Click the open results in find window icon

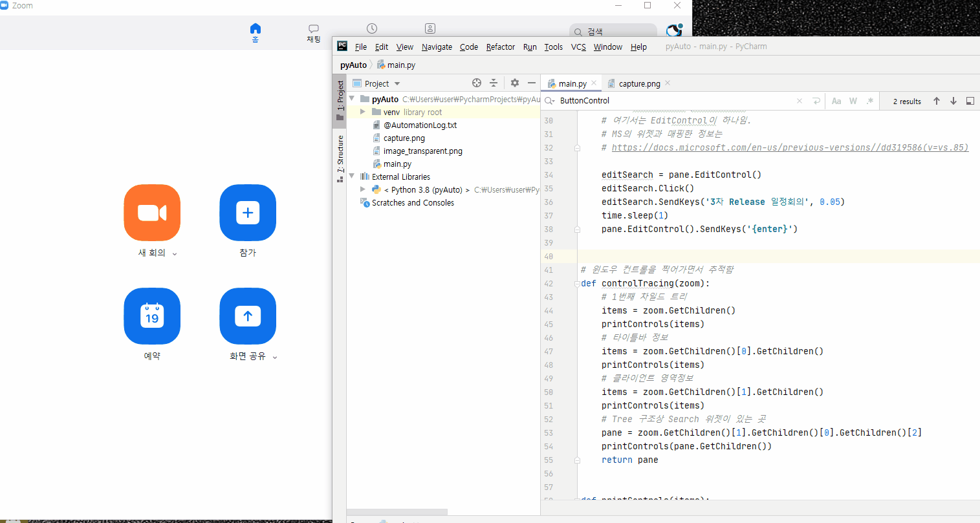[x=970, y=101]
